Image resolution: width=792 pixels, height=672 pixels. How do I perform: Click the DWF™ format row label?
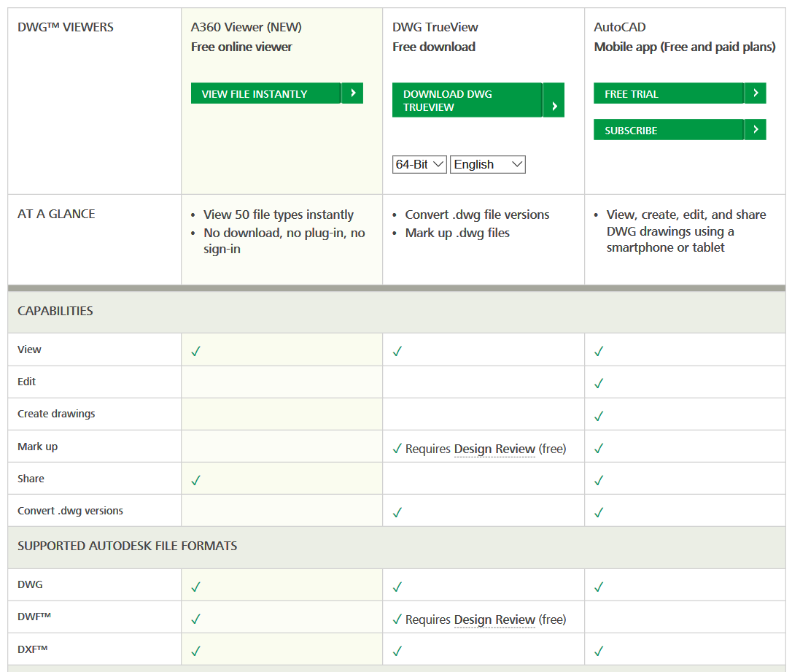click(34, 617)
